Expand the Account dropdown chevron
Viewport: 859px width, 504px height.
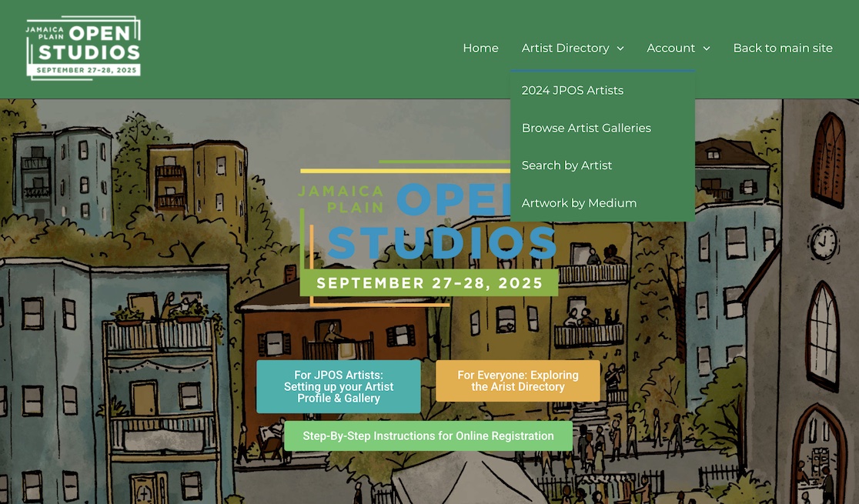click(x=707, y=48)
